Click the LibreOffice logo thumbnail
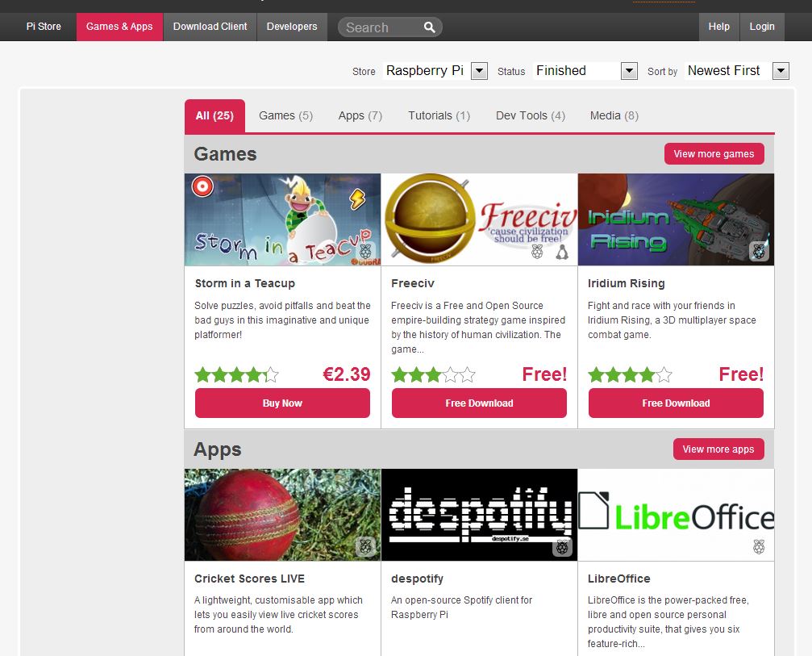The width and height of the screenshot is (812, 656). click(677, 515)
